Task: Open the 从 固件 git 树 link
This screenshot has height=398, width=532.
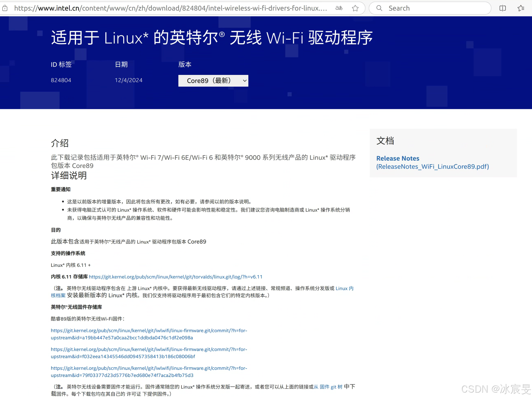Action: [x=328, y=387]
